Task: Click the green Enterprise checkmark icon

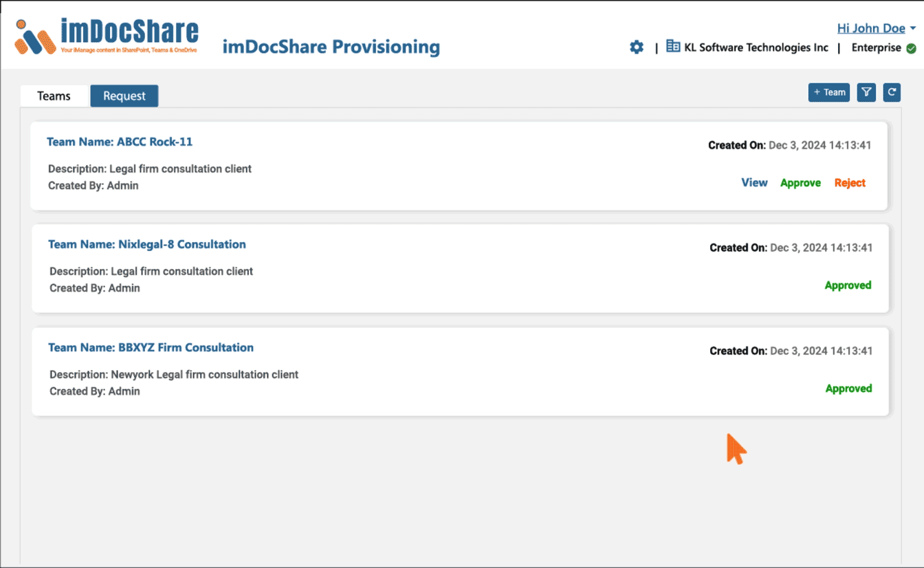Action: (x=911, y=48)
